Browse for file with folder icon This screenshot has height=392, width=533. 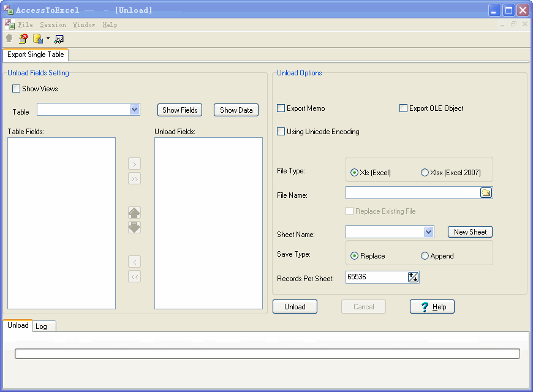pyautogui.click(x=486, y=193)
